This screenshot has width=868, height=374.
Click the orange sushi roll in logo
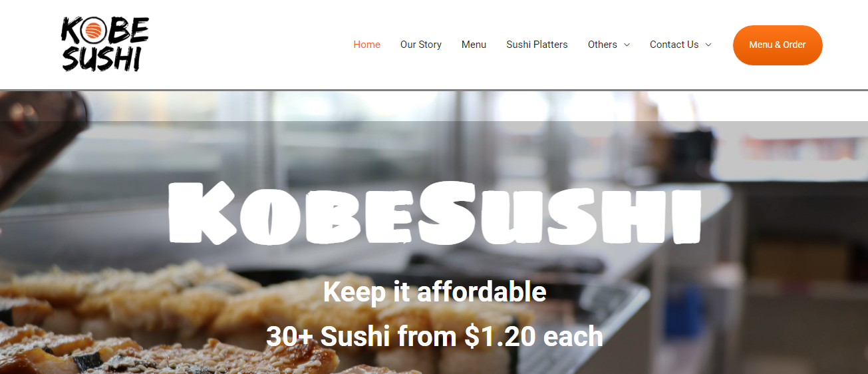click(x=94, y=29)
